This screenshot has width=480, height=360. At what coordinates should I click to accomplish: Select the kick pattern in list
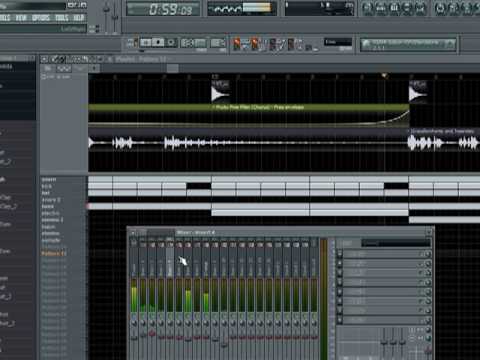point(46,186)
